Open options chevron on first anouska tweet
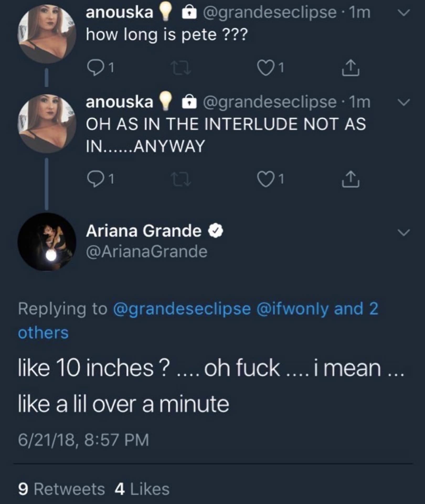425x504 pixels. [403, 13]
